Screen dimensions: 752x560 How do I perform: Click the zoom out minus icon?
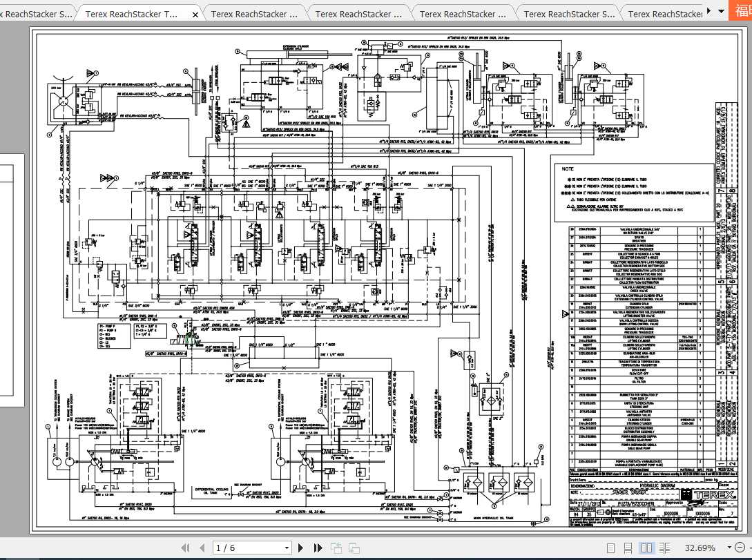740,548
